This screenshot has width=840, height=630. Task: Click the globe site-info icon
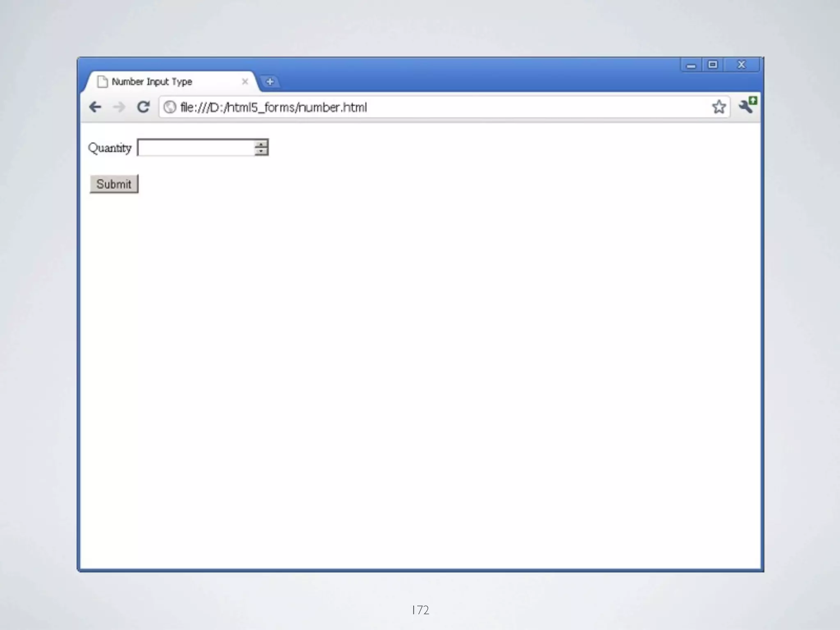(169, 107)
